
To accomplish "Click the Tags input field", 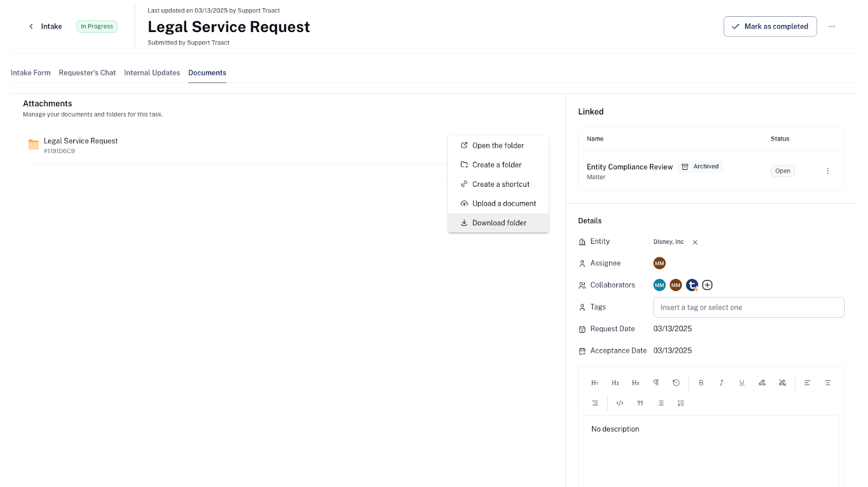I will (x=749, y=307).
